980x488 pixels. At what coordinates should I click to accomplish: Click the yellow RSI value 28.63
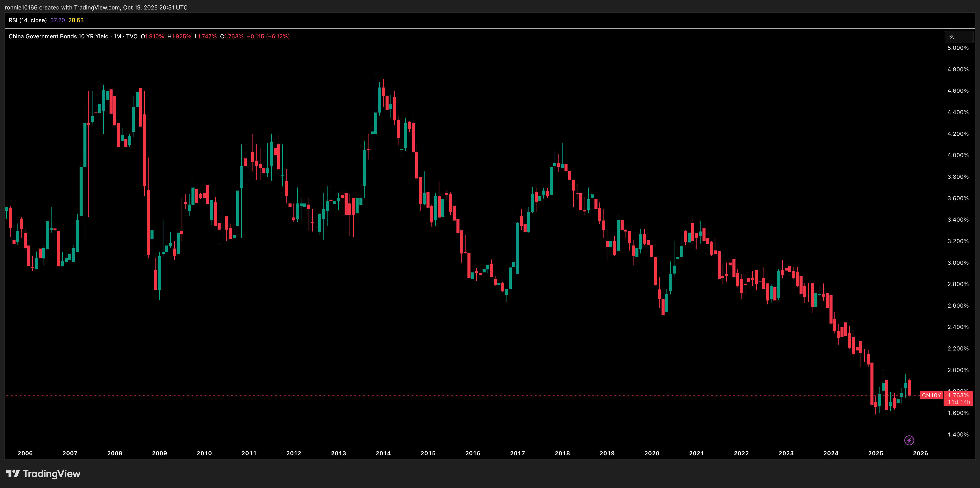click(x=76, y=20)
